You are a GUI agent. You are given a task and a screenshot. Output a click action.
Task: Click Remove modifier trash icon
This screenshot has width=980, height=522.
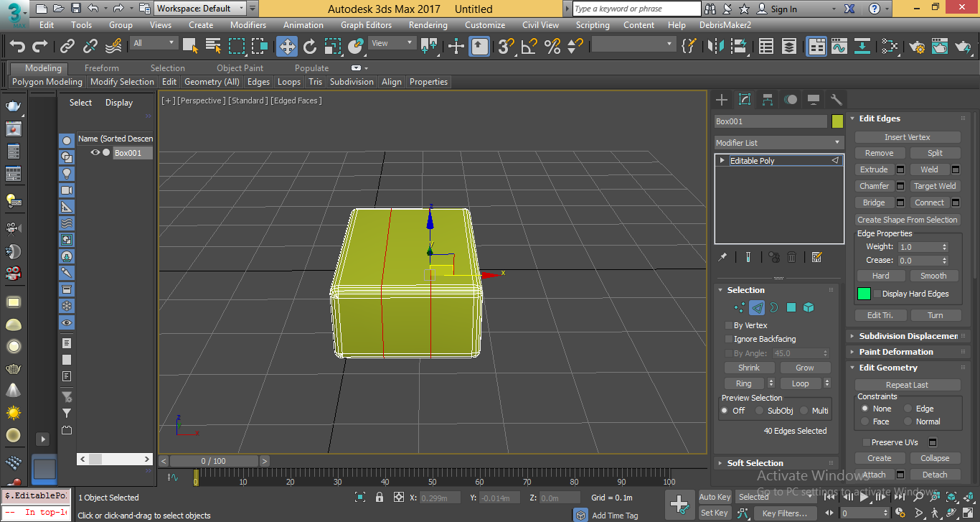click(791, 256)
